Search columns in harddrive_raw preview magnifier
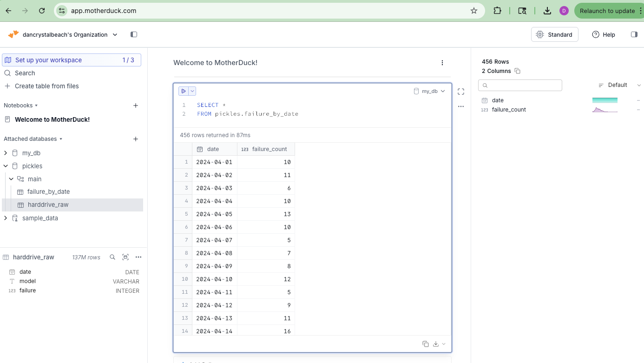 point(112,257)
